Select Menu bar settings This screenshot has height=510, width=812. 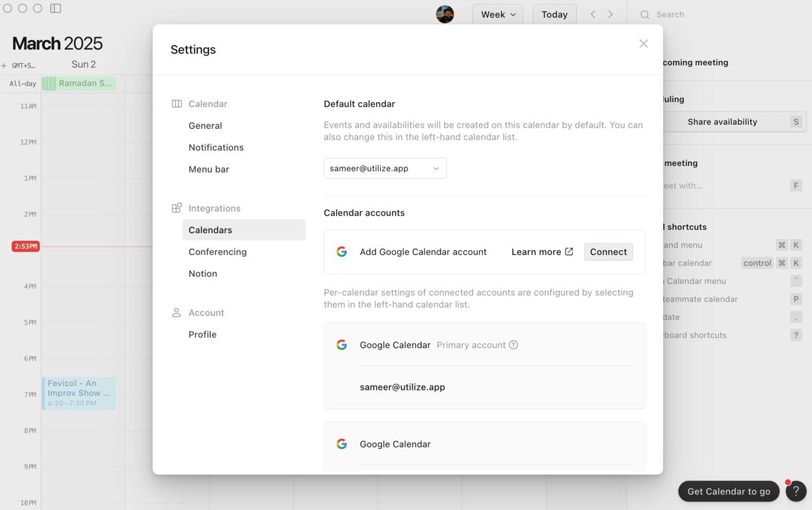pos(209,169)
